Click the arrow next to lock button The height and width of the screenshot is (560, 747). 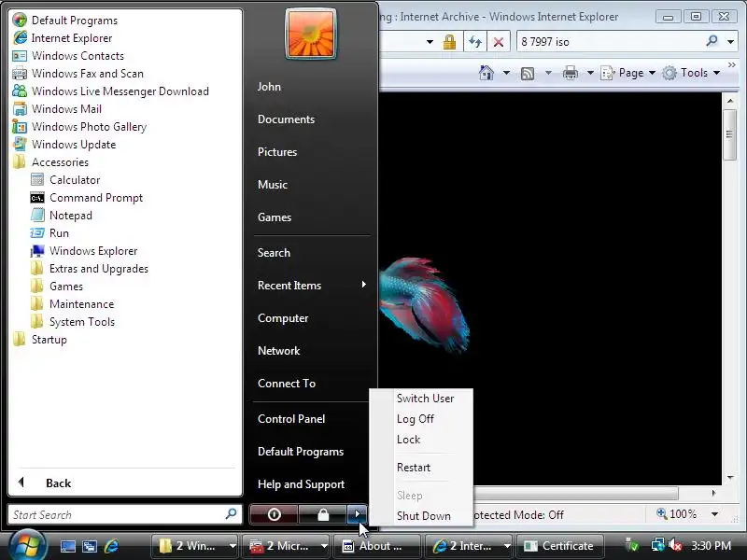(357, 514)
